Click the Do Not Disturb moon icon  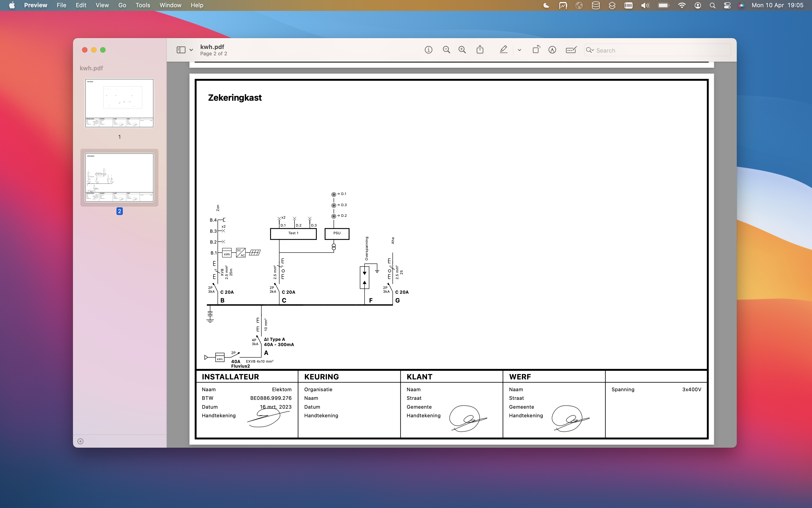[x=546, y=5]
